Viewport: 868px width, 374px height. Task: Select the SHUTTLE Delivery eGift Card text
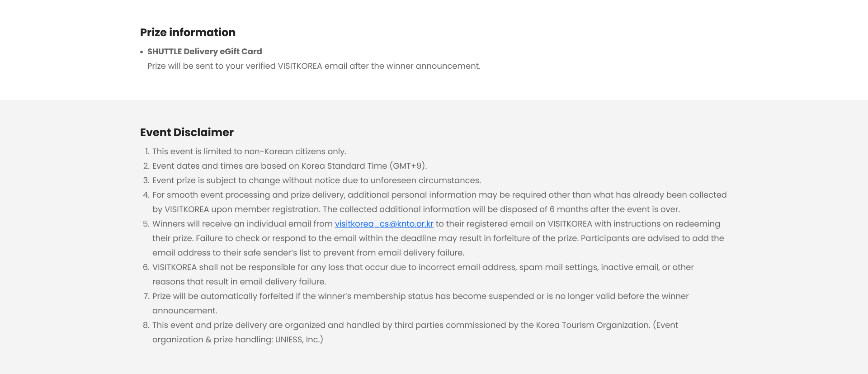[x=204, y=52]
